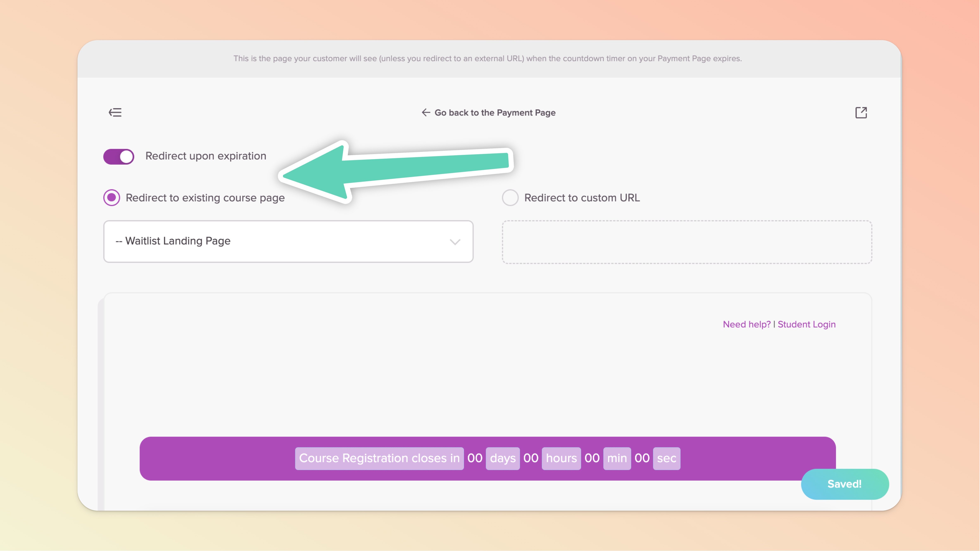The image size is (980, 551).
Task: Open the Need help? link
Action: tap(746, 324)
